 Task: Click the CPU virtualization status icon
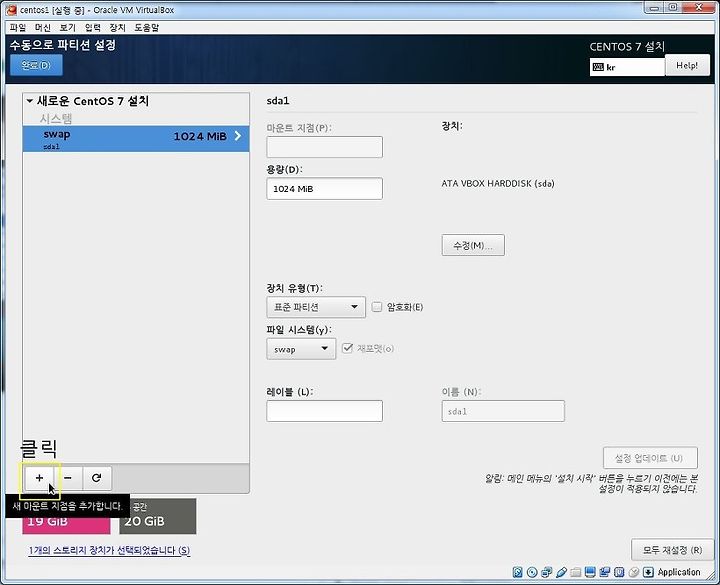pos(619,572)
